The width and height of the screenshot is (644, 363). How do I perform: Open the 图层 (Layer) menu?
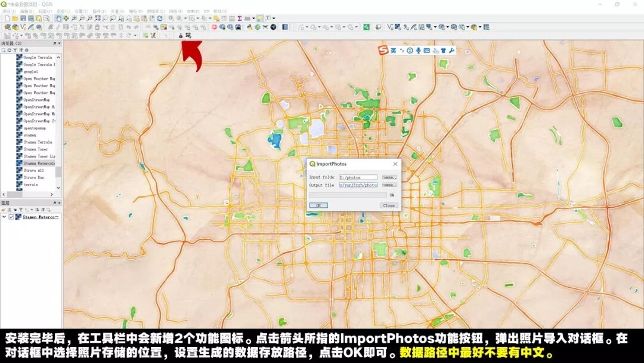[x=63, y=11]
